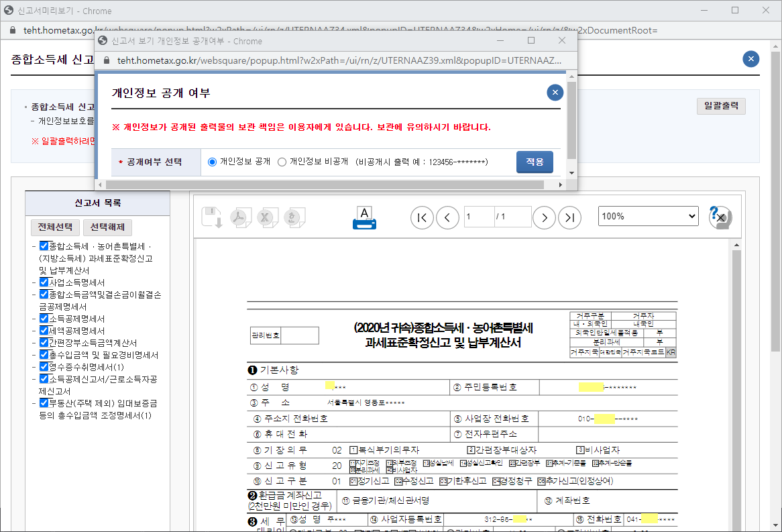Screen dimensions: 782x532
Task: Open the 100% zoom level dropdown
Action: click(x=648, y=216)
